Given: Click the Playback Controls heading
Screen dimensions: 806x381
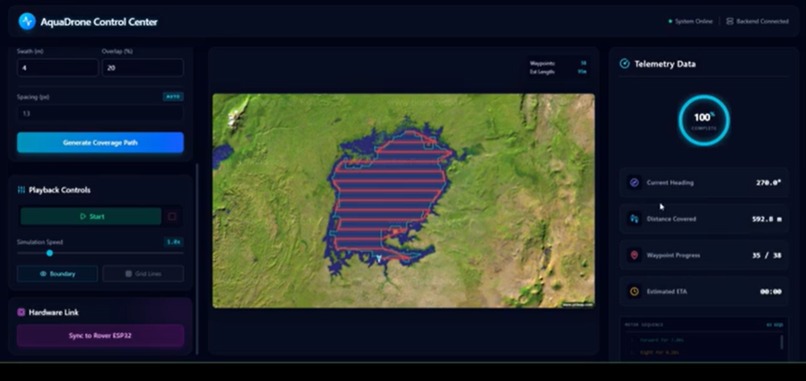Looking at the screenshot, I should pyautogui.click(x=60, y=190).
